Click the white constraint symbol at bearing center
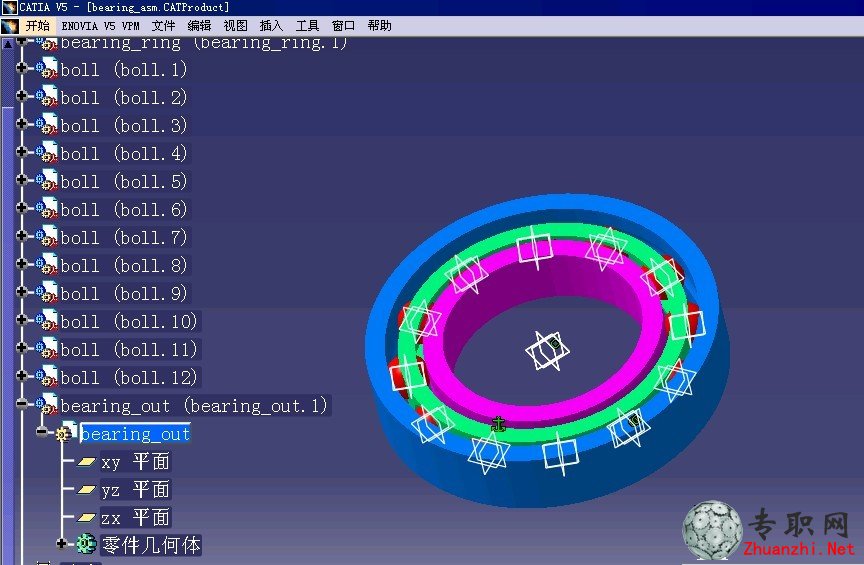Viewport: 864px width, 565px height. (x=547, y=351)
